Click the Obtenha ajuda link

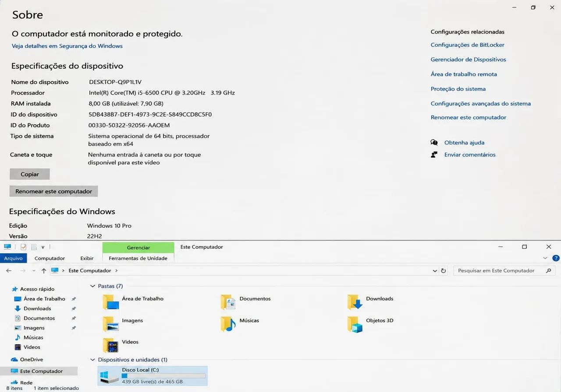464,143
